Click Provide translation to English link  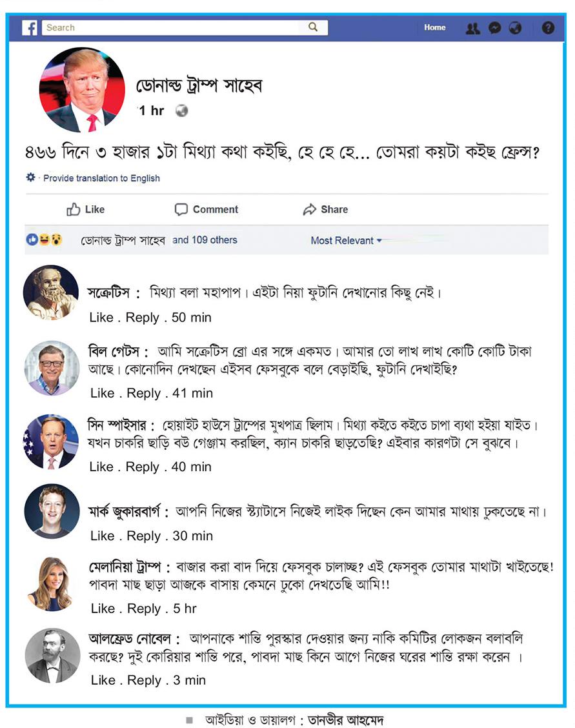(101, 178)
